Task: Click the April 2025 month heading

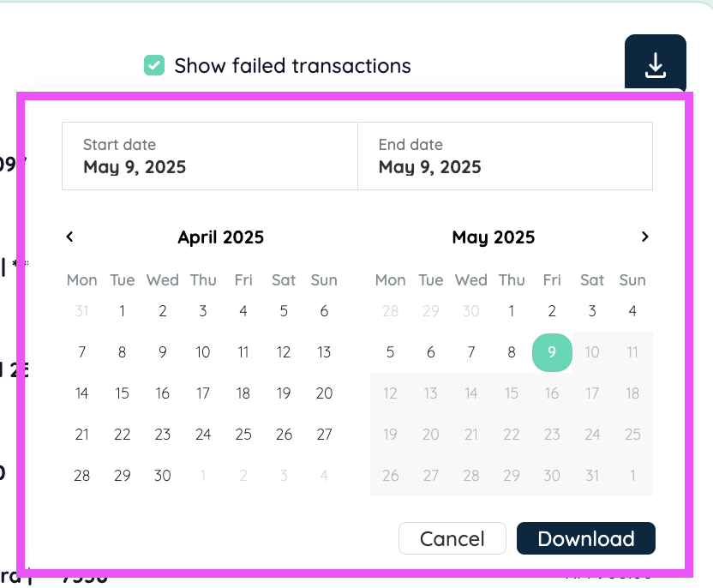Action: pos(220,237)
